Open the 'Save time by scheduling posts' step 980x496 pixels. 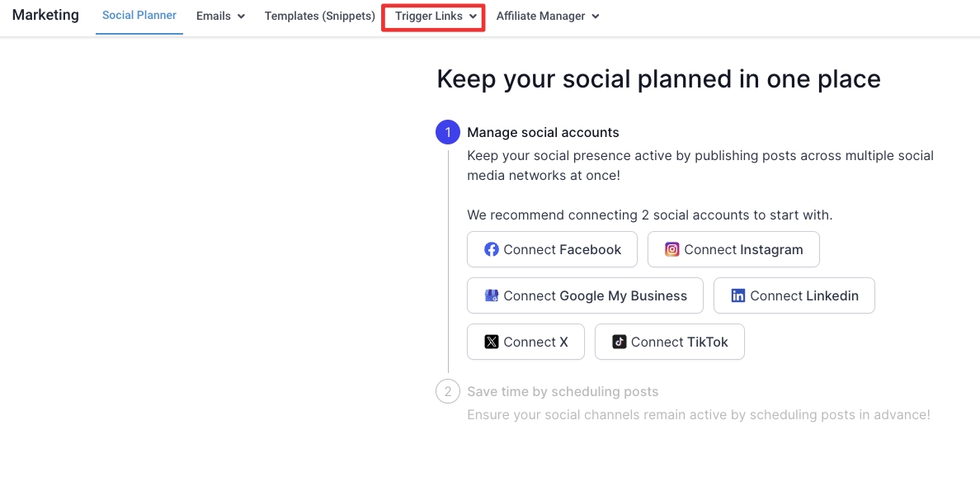563,391
